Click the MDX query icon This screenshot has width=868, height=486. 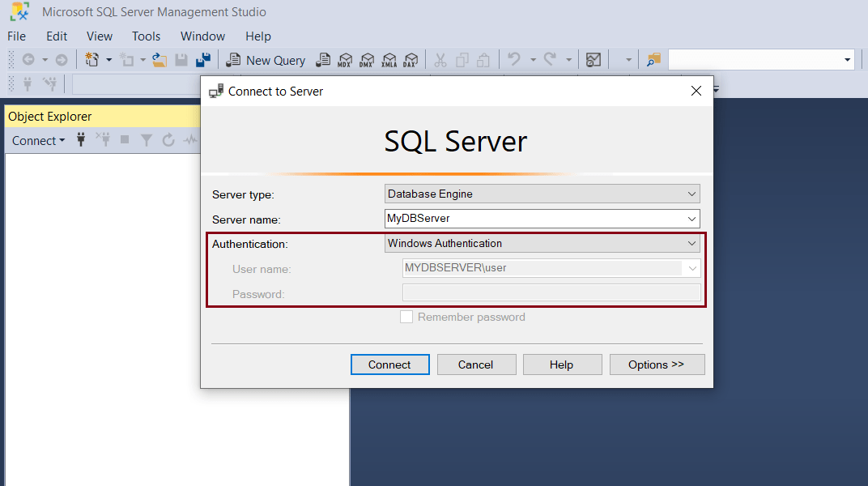[345, 60]
